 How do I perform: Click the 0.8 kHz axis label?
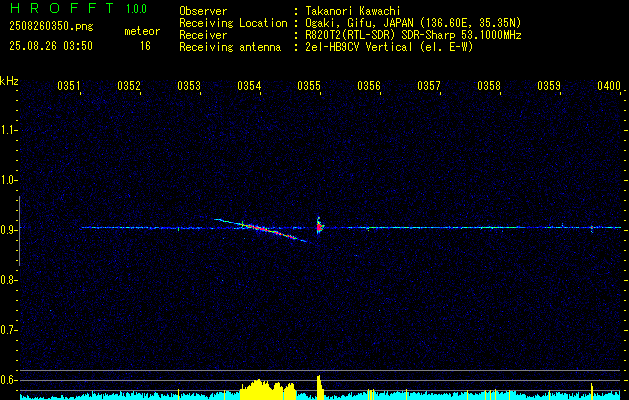(x=8, y=280)
